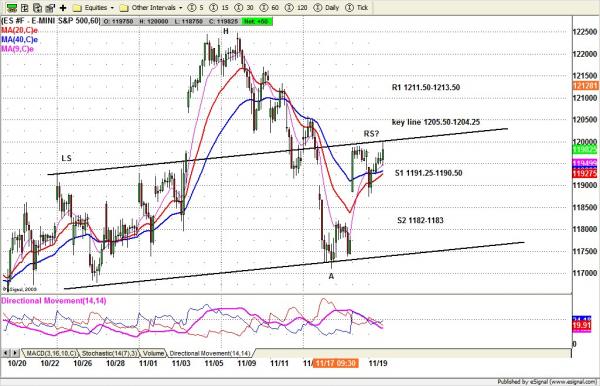This screenshot has height=386, width=600.
Task: Switch chart to 30 minute interval
Action: click(244, 8)
